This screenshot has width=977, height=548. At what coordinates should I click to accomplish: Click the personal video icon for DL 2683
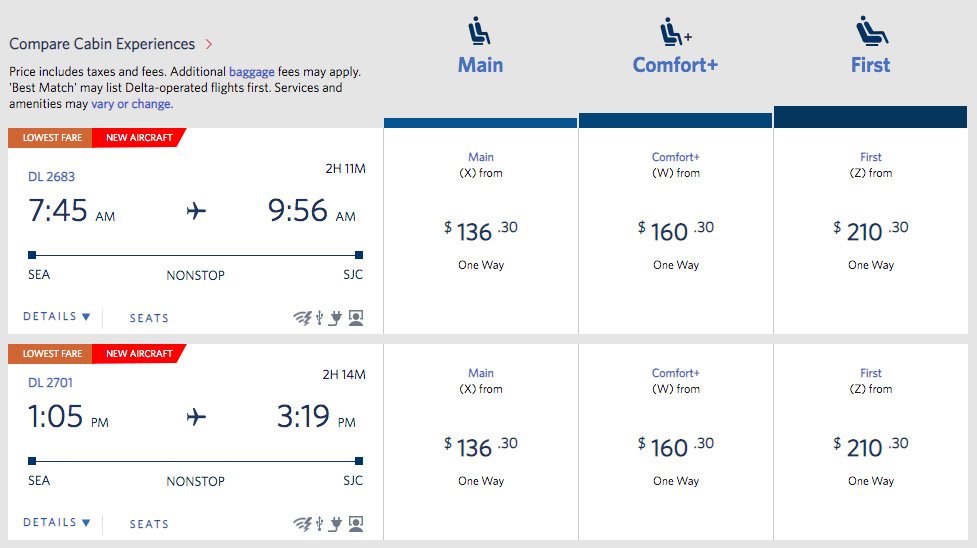(356, 319)
